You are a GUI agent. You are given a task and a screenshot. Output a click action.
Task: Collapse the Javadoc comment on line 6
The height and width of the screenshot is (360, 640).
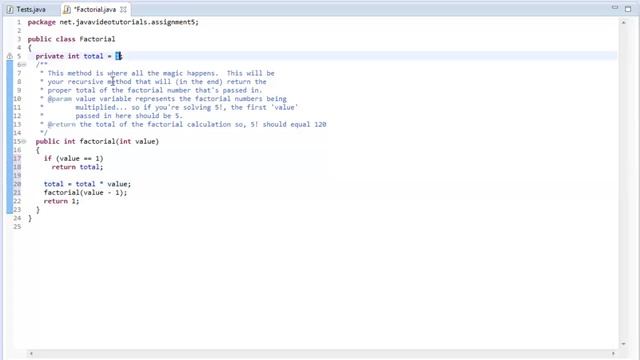(x=24, y=65)
